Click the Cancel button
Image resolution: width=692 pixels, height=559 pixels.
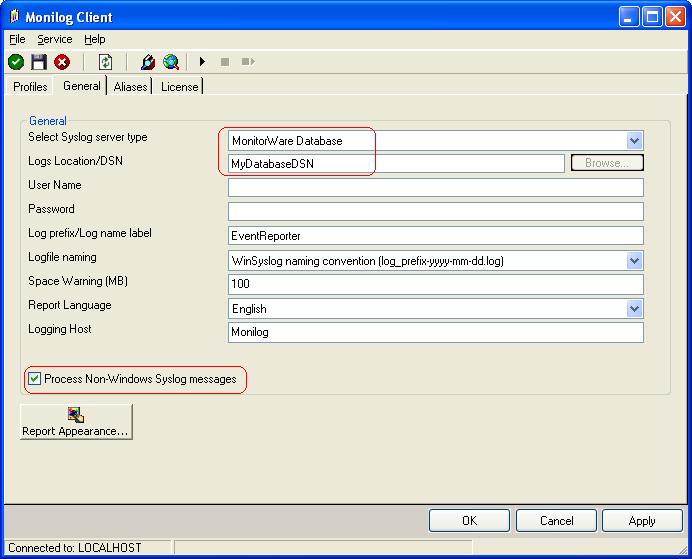pyautogui.click(x=556, y=521)
